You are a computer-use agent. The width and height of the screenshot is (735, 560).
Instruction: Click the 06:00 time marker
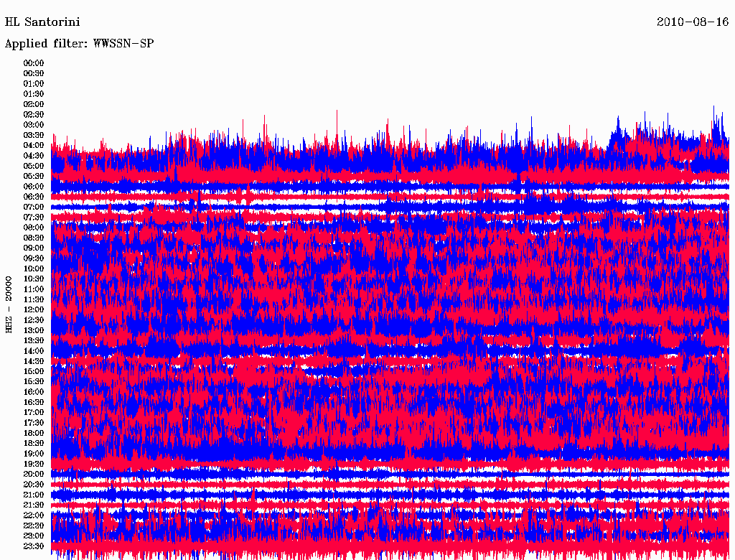[34, 187]
